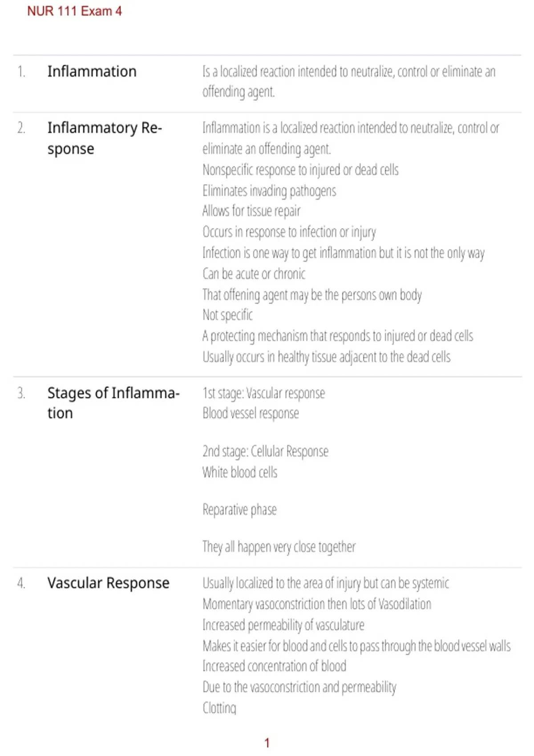Image resolution: width=534 pixels, height=756 pixels.
Task: Click row number 1 label
Action: point(21,72)
